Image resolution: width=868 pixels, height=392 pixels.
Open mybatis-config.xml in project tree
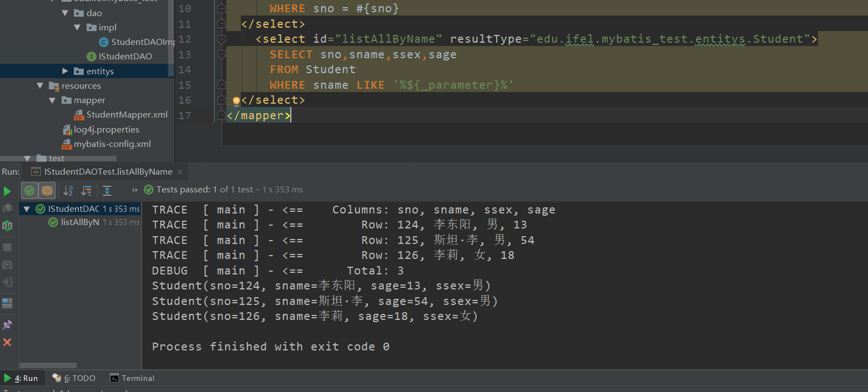click(112, 144)
